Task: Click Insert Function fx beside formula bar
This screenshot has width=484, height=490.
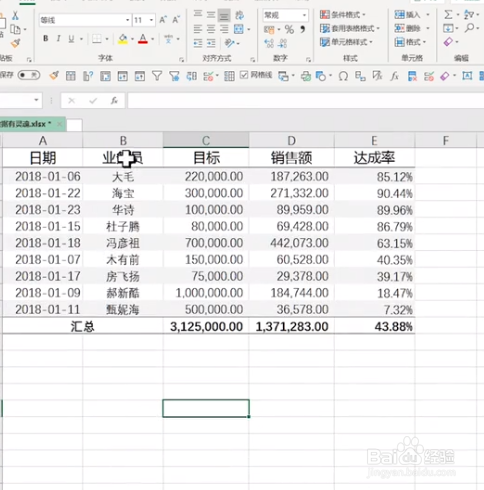Action: pos(114,100)
